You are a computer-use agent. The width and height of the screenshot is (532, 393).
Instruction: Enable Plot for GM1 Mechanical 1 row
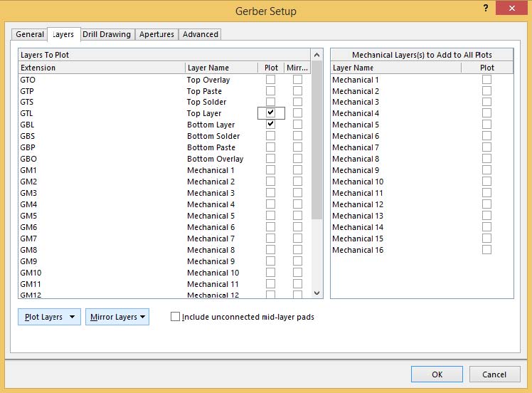coord(270,170)
